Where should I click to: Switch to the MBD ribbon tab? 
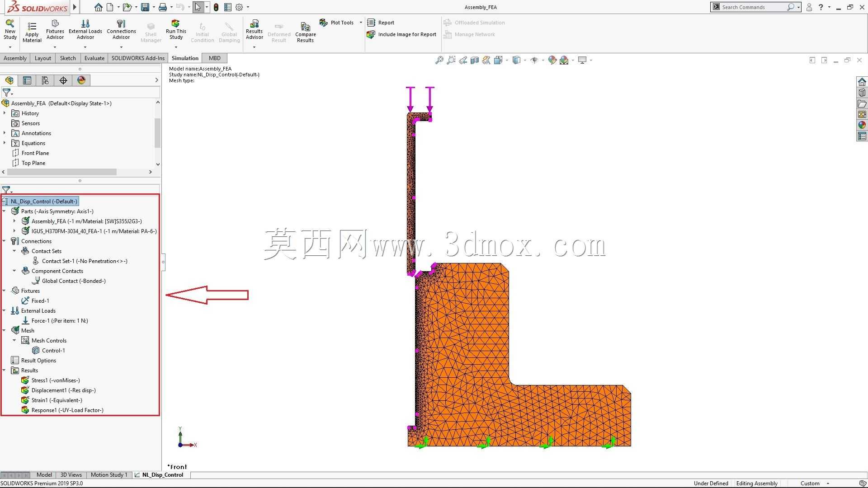point(215,58)
